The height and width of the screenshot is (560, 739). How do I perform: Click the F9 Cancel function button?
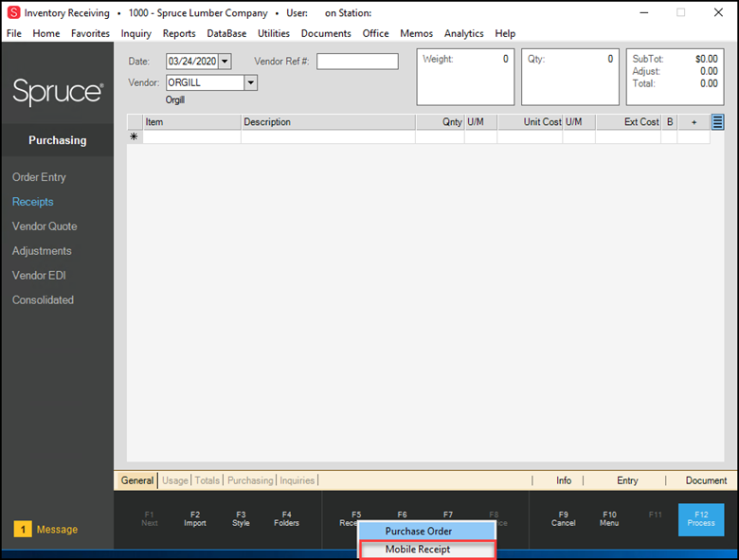click(x=563, y=518)
